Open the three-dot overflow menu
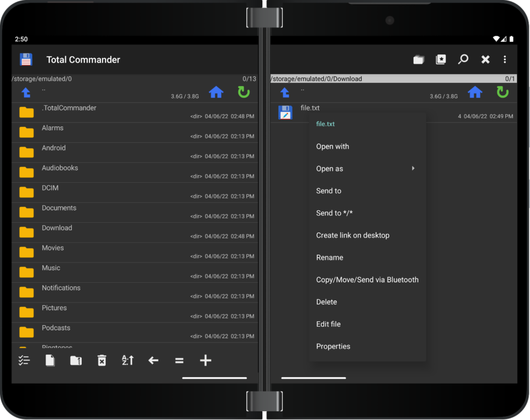 click(x=505, y=59)
